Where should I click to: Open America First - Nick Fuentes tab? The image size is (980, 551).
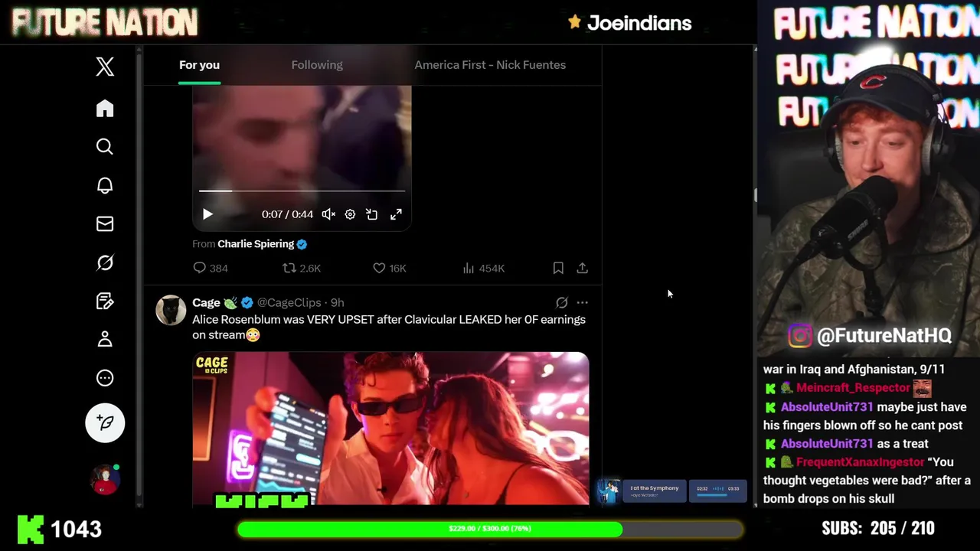[490, 65]
